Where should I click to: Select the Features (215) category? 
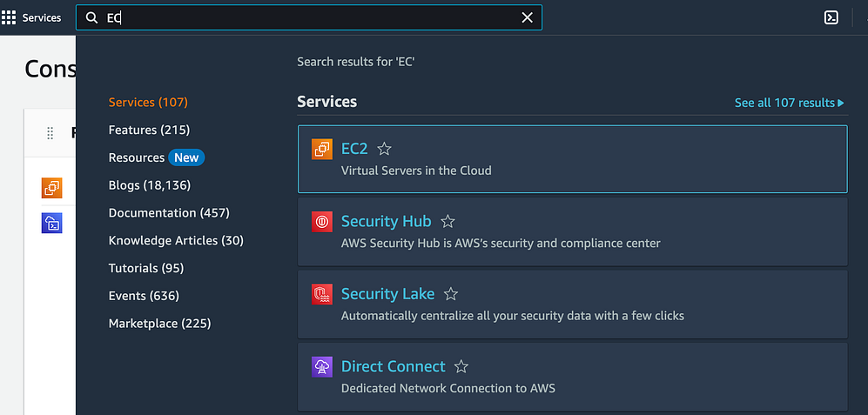point(149,130)
